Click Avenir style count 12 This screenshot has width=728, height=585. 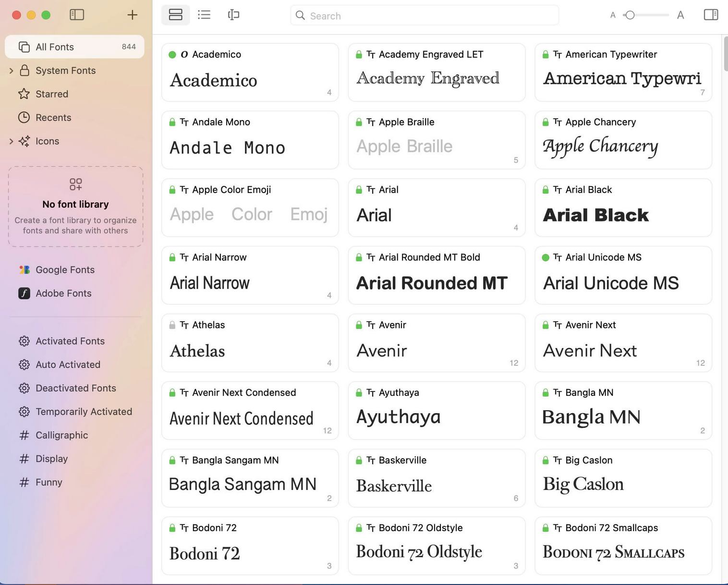point(514,363)
